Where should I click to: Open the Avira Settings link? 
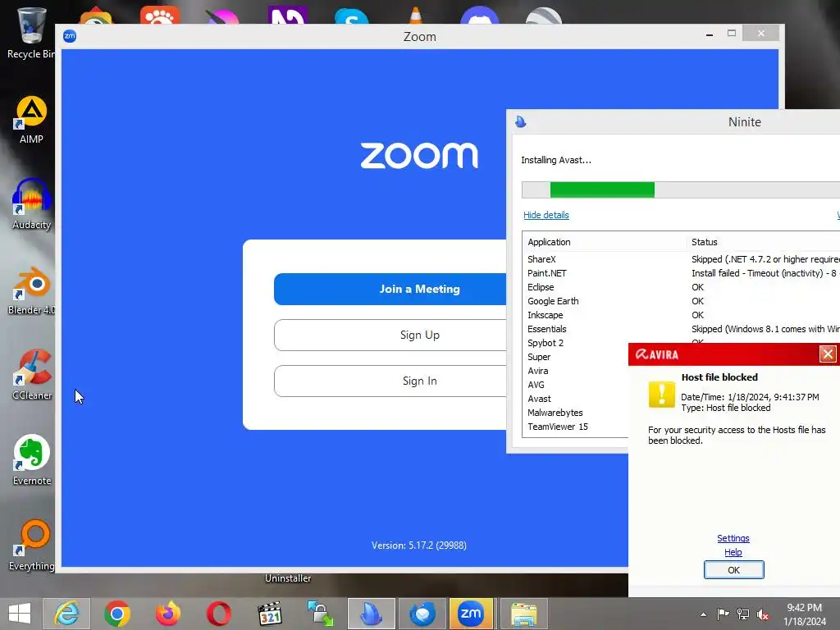[x=733, y=538]
